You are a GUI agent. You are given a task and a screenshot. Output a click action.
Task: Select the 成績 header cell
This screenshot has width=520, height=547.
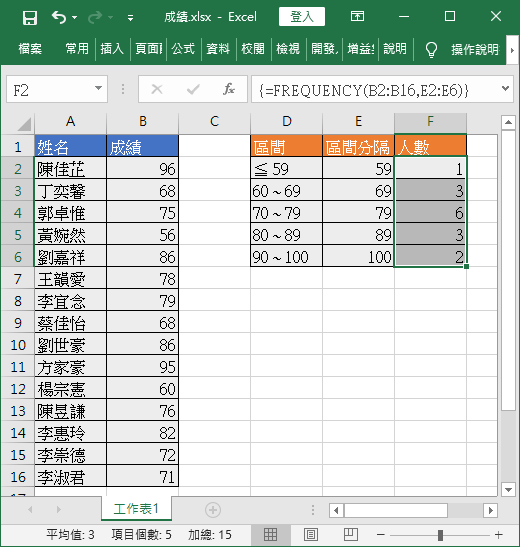pyautogui.click(x=142, y=146)
